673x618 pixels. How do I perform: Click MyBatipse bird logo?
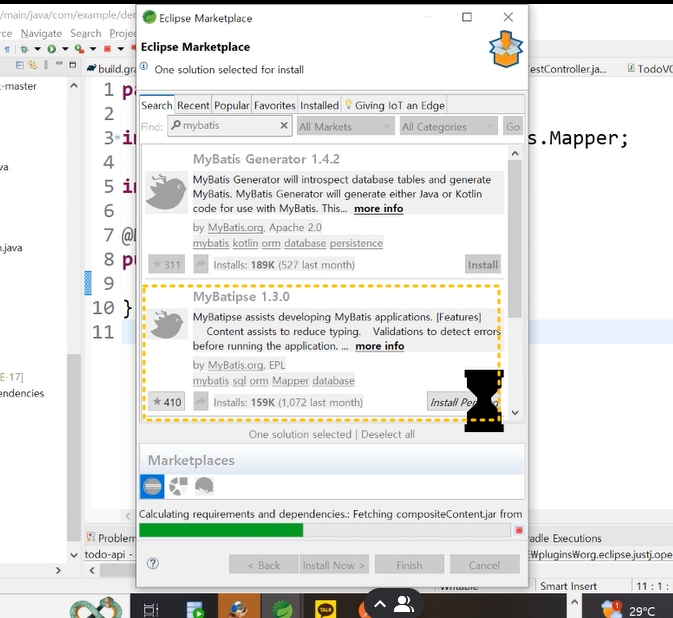click(x=166, y=324)
